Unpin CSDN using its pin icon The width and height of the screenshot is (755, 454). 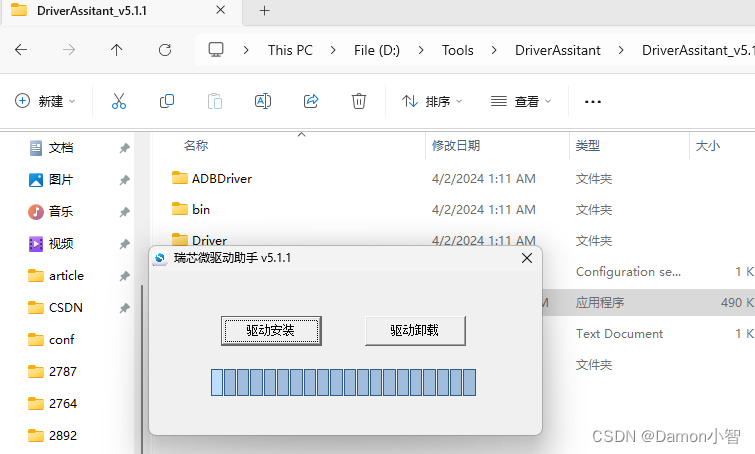(124, 308)
